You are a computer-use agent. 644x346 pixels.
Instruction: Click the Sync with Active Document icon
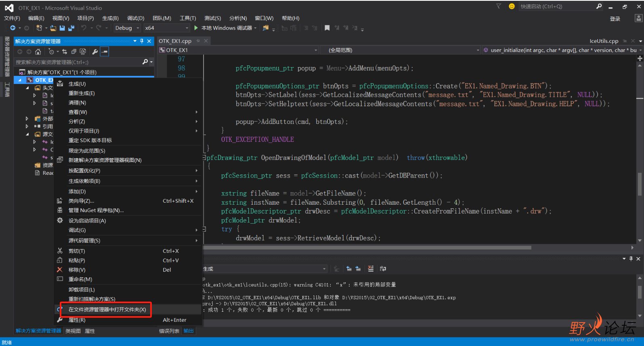pos(65,52)
